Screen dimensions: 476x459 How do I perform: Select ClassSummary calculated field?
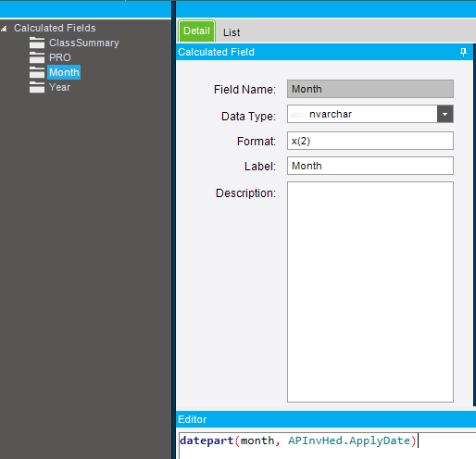[x=84, y=43]
